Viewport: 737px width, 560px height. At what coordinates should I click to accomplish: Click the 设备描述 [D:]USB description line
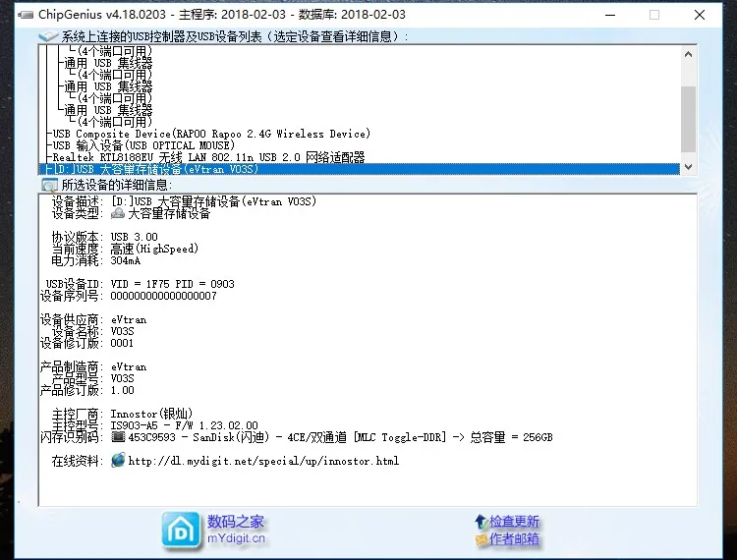pyautogui.click(x=213, y=201)
